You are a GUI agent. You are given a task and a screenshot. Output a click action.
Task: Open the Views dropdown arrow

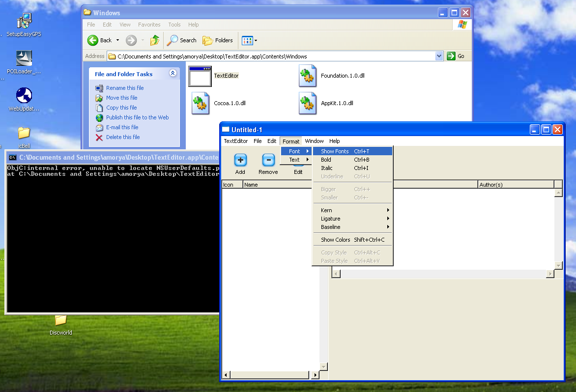point(256,41)
